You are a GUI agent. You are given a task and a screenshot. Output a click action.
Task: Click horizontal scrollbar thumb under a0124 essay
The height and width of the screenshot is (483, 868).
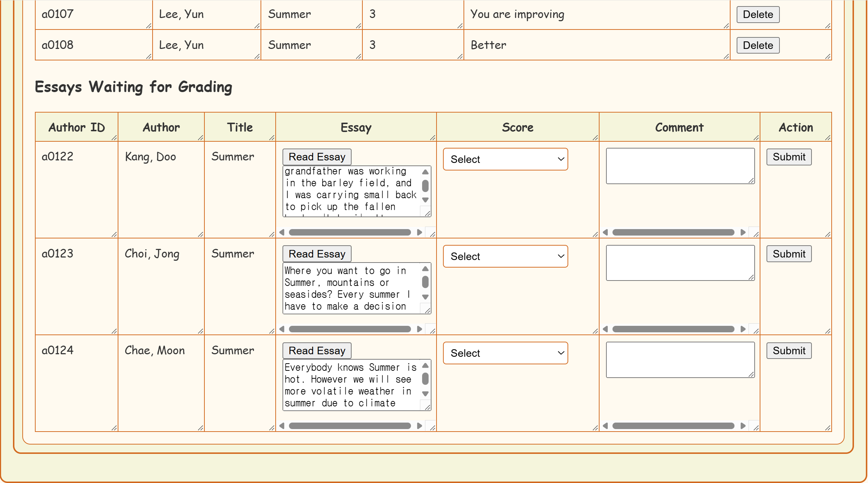click(x=350, y=426)
